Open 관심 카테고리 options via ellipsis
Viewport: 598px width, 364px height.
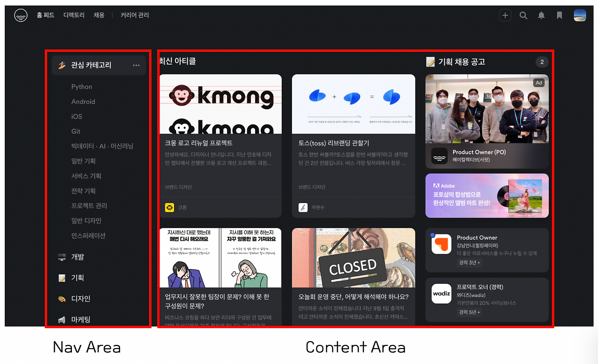pos(136,65)
